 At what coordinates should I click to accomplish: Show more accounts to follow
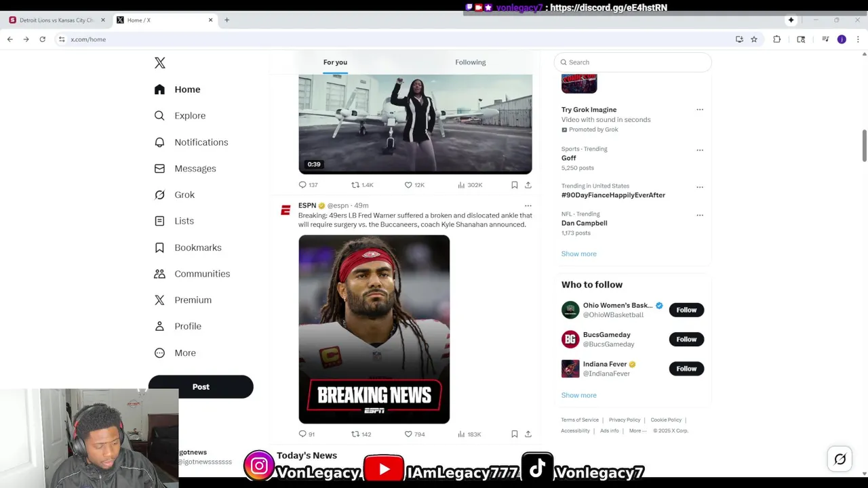(x=578, y=396)
